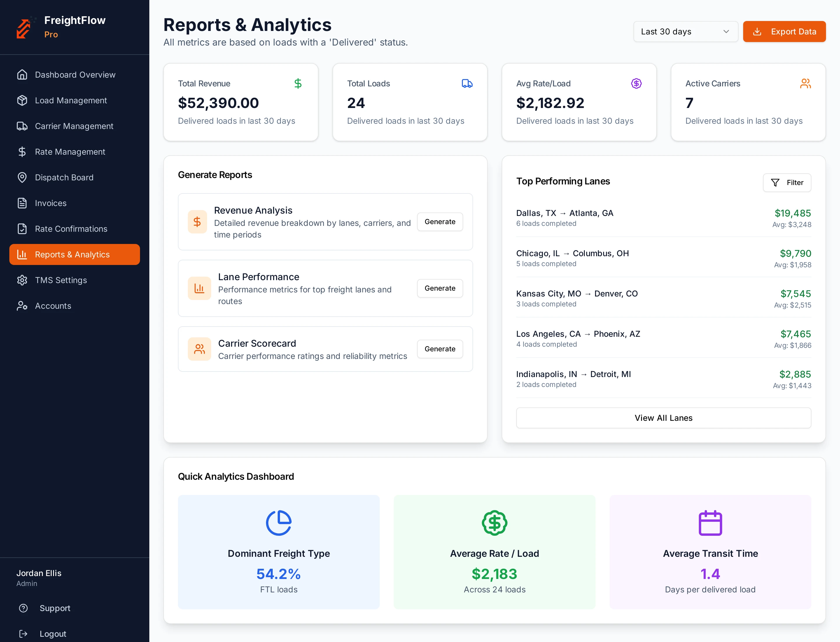Click the Logout arrow icon
The height and width of the screenshot is (642, 840).
[23, 634]
